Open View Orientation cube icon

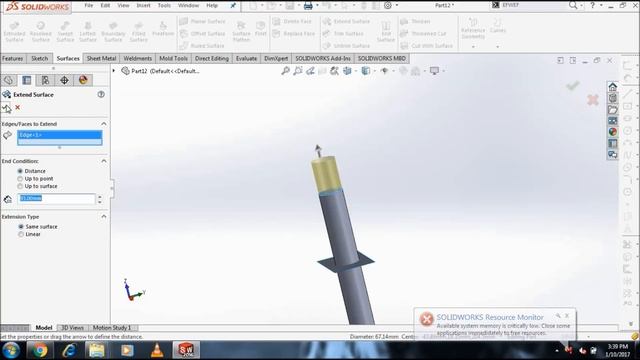(x=347, y=71)
